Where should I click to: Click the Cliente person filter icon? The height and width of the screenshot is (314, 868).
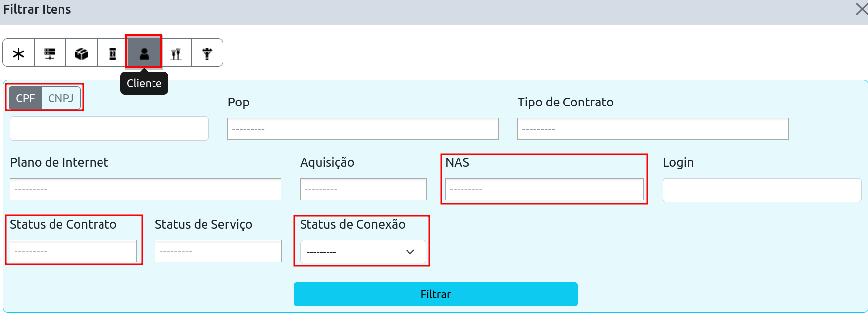pos(144,53)
